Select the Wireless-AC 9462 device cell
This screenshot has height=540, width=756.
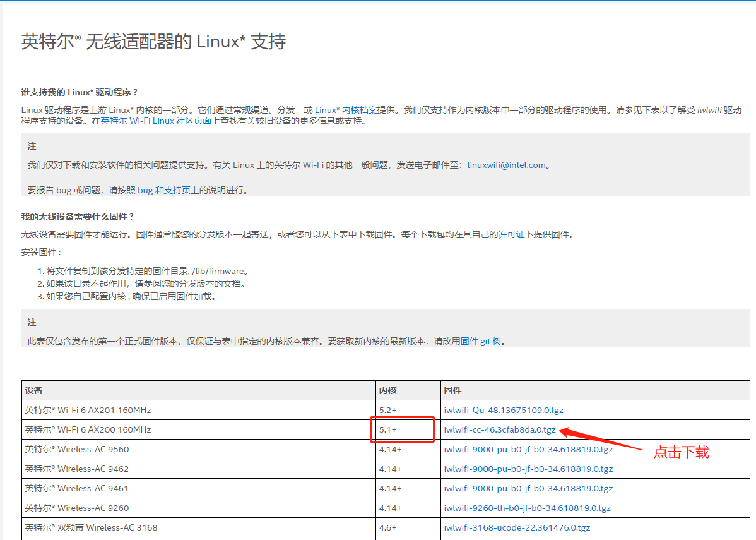coord(199,469)
